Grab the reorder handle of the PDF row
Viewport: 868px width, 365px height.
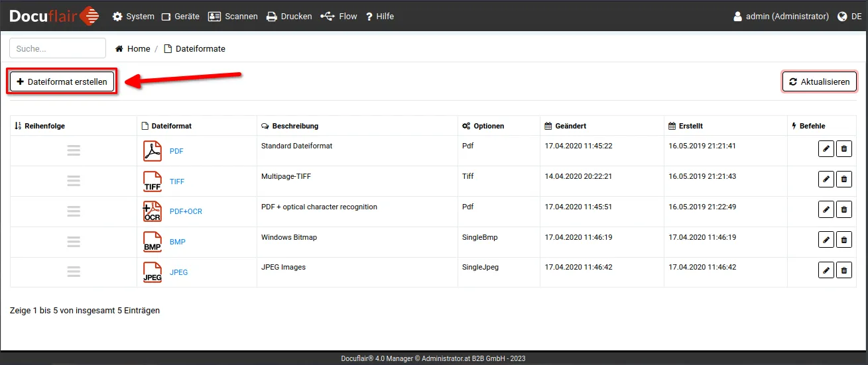click(74, 151)
